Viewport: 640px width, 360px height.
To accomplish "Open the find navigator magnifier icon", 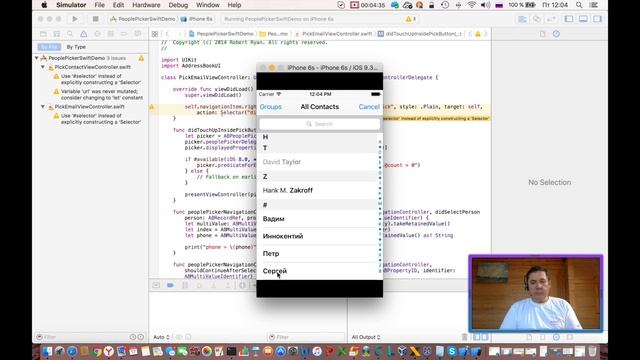I will pyautogui.click(x=70, y=34).
